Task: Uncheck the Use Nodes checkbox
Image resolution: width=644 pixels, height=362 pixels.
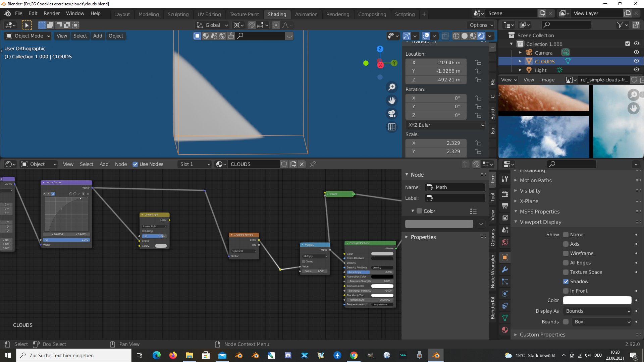Action: pos(135,164)
